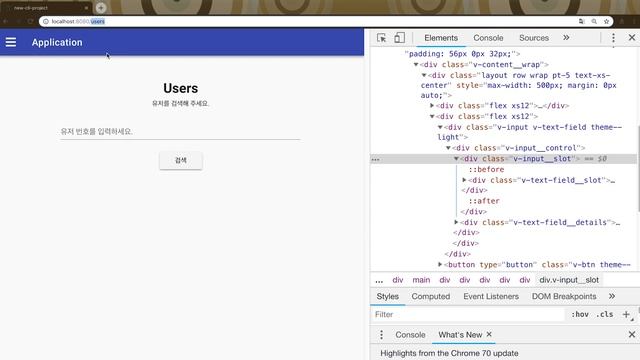Click the translate page icon

(x=581, y=21)
